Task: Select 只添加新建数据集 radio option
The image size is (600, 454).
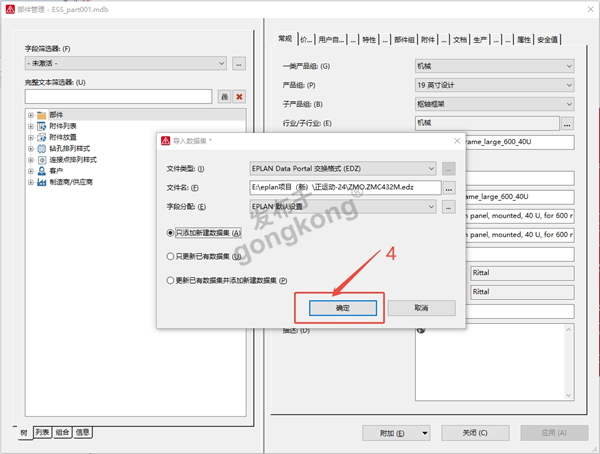Action: pyautogui.click(x=170, y=233)
